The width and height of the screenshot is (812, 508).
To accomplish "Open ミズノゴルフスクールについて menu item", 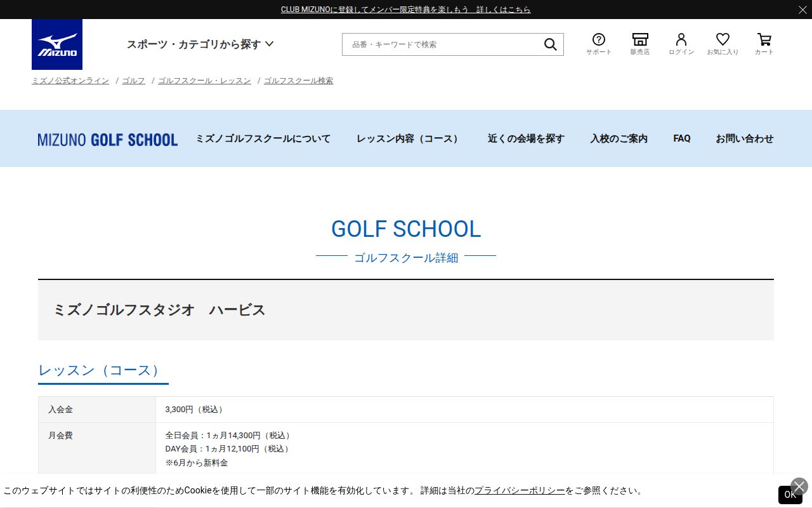I will [263, 138].
